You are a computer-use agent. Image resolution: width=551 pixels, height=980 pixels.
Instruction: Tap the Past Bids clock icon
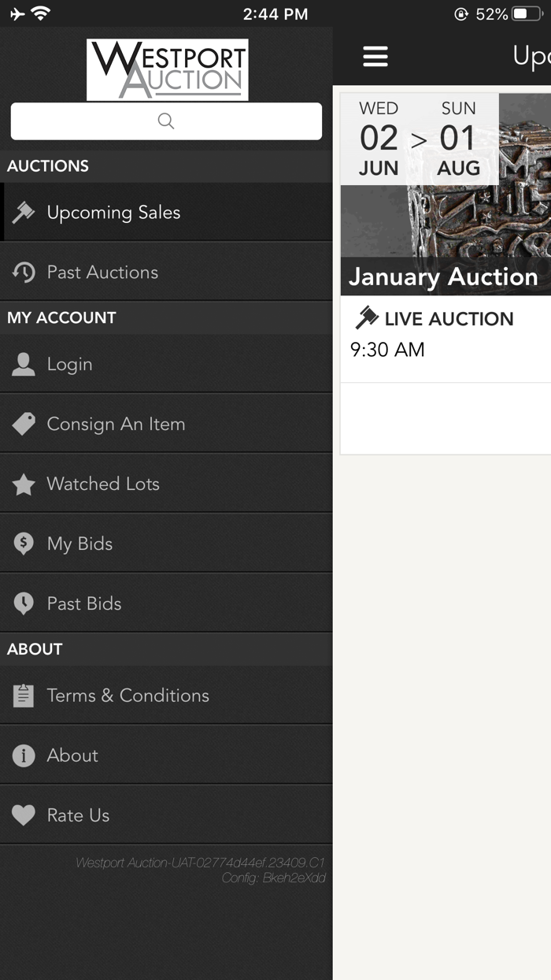point(24,603)
